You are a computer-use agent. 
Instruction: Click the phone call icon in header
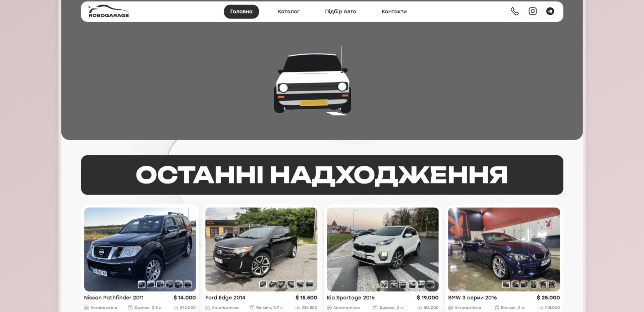tap(515, 11)
